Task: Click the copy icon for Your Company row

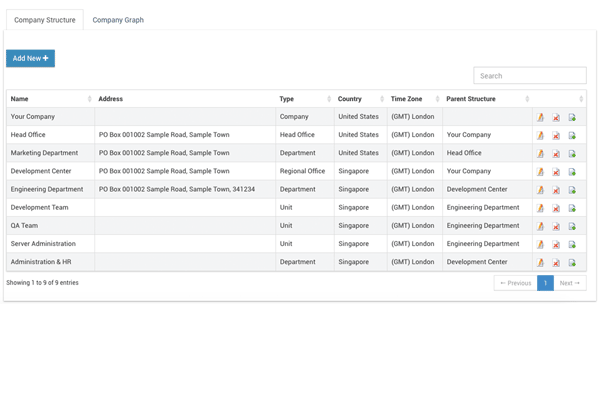Action: (572, 118)
